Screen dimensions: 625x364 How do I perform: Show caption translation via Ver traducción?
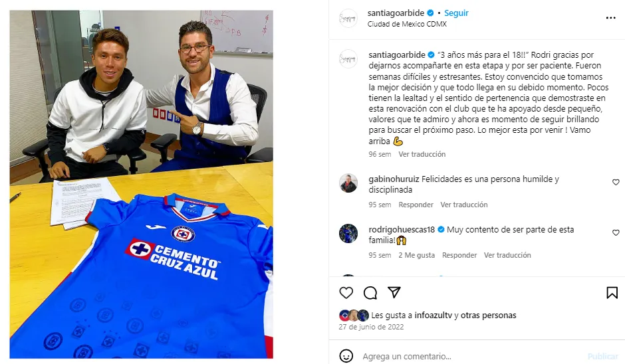pyautogui.click(x=422, y=154)
